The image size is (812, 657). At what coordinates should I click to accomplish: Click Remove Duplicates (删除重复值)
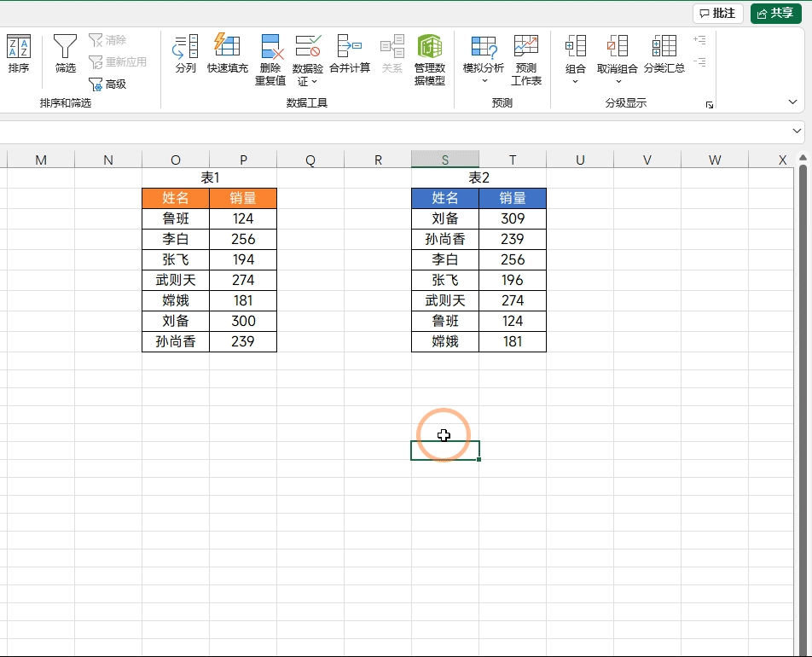270,60
